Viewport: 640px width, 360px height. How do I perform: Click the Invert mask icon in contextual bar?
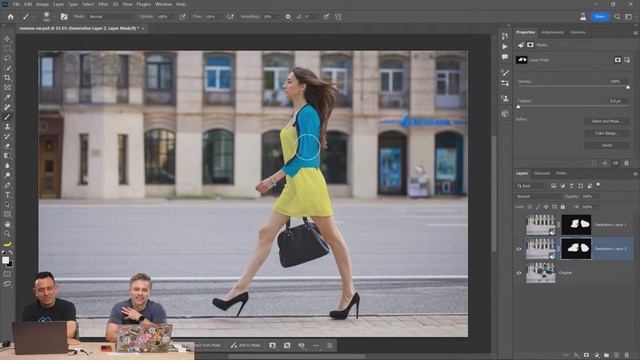coord(287,345)
